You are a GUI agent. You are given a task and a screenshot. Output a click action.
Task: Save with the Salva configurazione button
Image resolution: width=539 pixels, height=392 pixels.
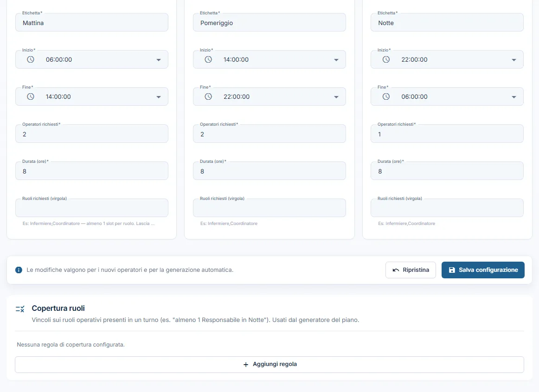click(483, 270)
